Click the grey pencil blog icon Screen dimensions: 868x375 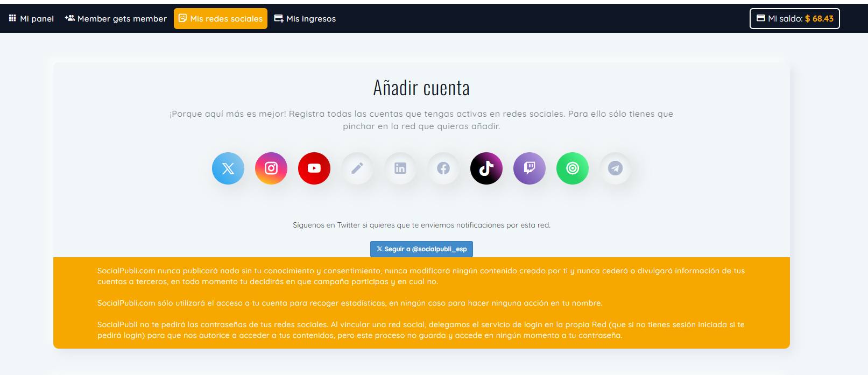pyautogui.click(x=357, y=168)
